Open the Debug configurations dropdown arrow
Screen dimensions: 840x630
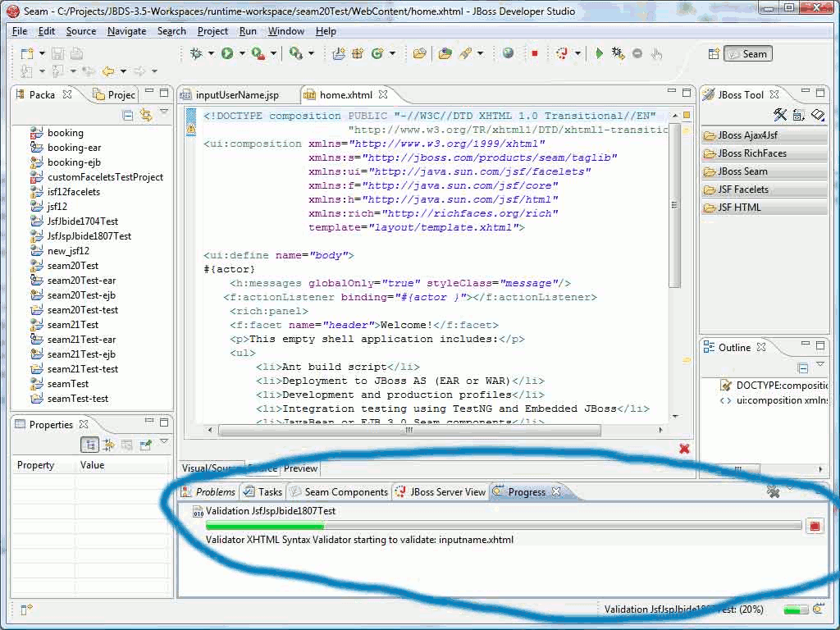tap(211, 53)
